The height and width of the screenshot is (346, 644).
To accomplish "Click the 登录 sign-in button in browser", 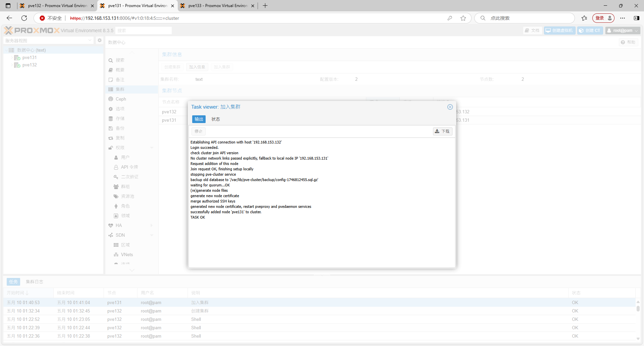I will 603,18.
